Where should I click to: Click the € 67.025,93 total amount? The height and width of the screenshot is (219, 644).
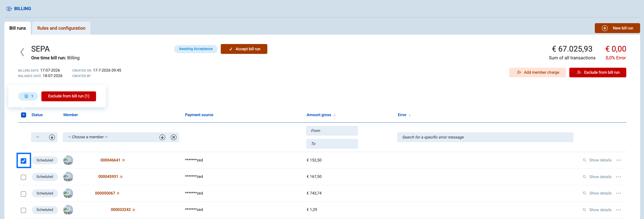572,49
